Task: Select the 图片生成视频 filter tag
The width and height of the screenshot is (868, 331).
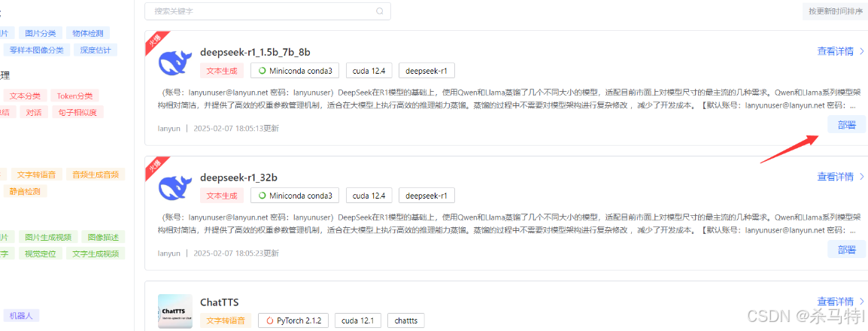Action: tap(48, 237)
